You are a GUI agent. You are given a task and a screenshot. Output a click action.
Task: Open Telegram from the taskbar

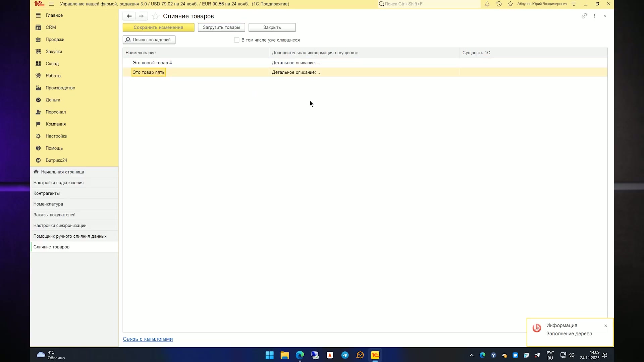click(x=345, y=355)
